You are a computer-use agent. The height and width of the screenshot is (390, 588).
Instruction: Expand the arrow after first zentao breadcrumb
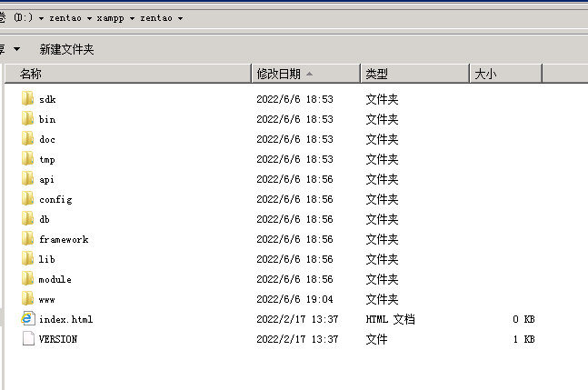pos(89,18)
